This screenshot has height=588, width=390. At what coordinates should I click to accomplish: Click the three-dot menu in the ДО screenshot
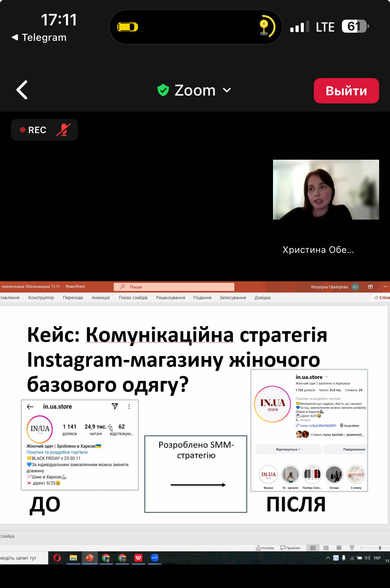tap(129, 407)
